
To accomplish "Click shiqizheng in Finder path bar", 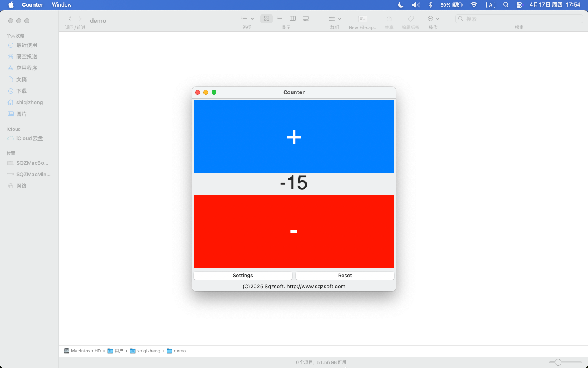I will 145,351.
